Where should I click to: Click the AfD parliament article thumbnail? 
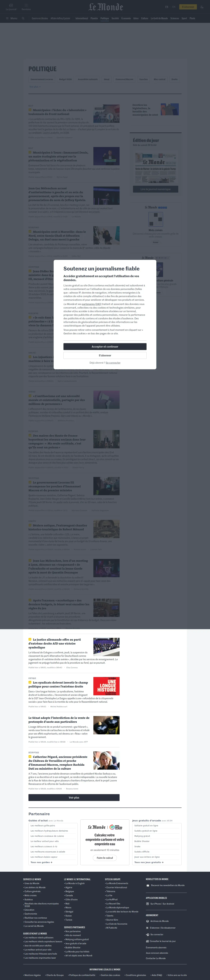106,647
